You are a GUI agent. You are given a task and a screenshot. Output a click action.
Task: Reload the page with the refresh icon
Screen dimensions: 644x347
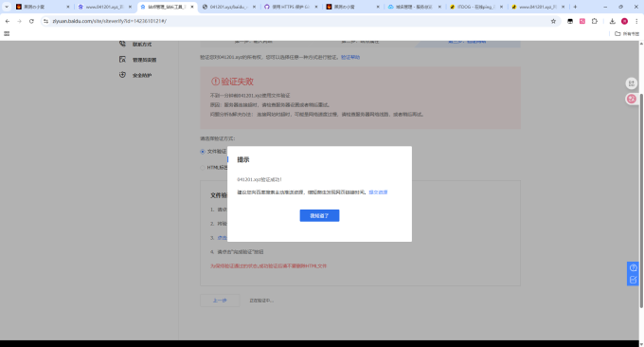pos(31,21)
